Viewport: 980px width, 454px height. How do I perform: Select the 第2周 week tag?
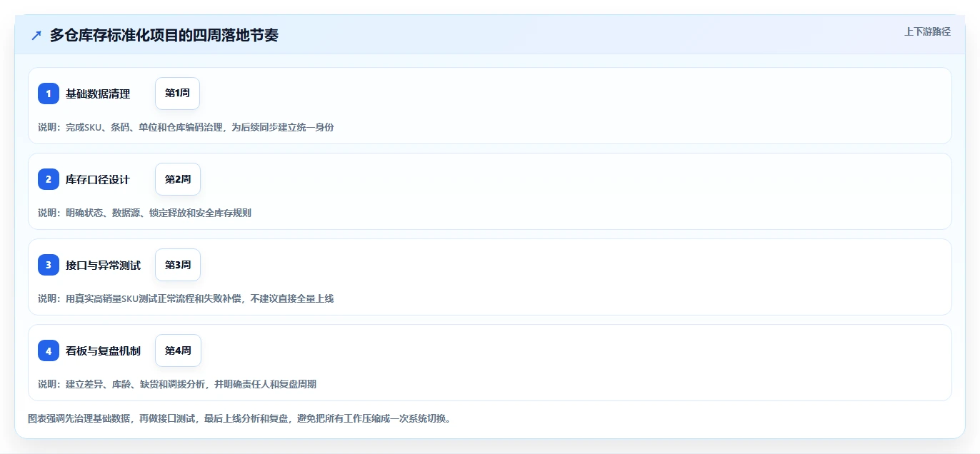point(178,179)
